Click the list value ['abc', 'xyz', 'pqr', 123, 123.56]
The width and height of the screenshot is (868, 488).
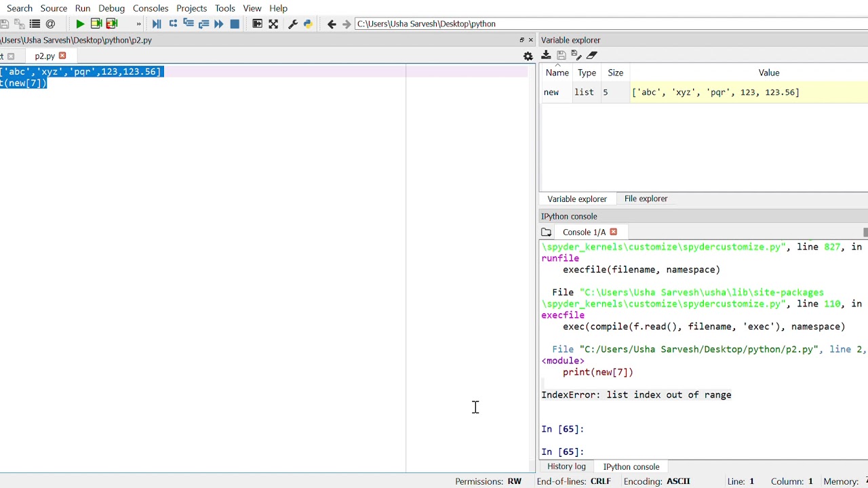(715, 92)
